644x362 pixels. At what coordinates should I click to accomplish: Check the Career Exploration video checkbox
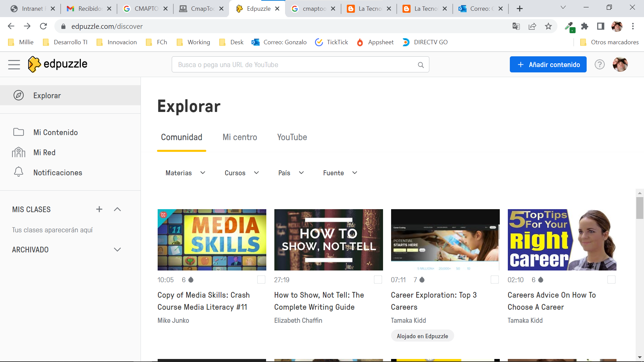pos(494,280)
